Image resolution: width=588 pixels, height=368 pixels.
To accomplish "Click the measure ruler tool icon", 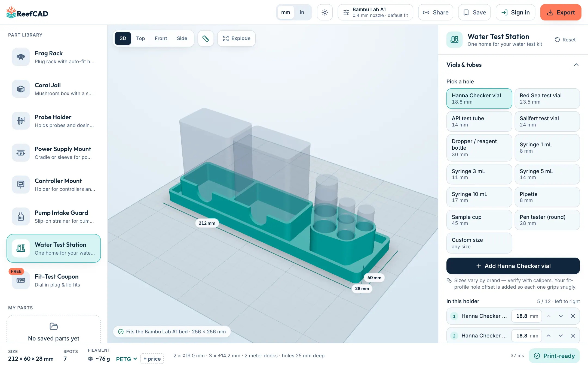I will [x=206, y=38].
